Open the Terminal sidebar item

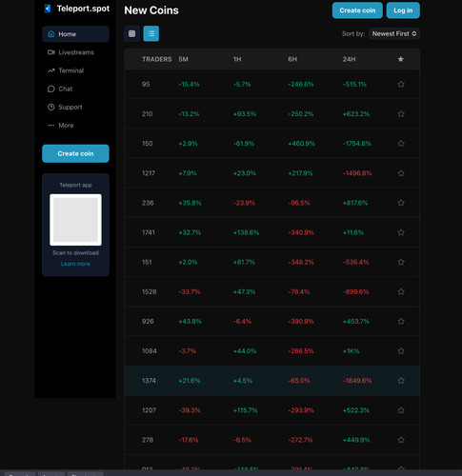(75, 70)
